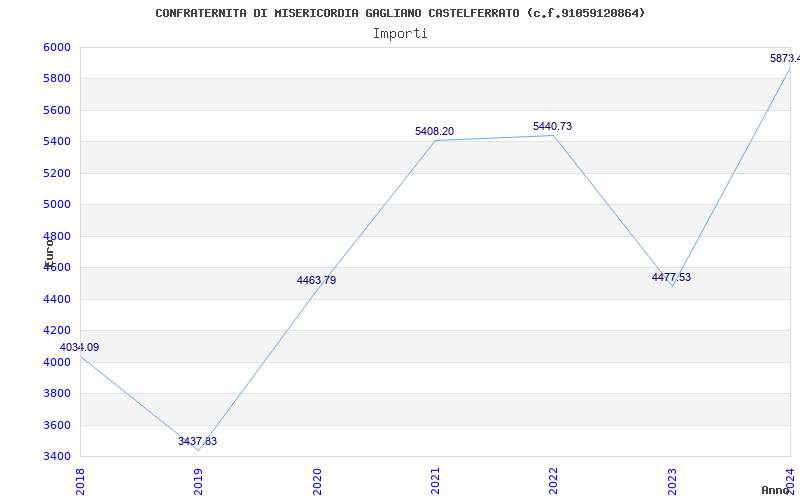800x500 pixels.
Task: Select the 2020 x-axis year label
Action: tap(317, 482)
